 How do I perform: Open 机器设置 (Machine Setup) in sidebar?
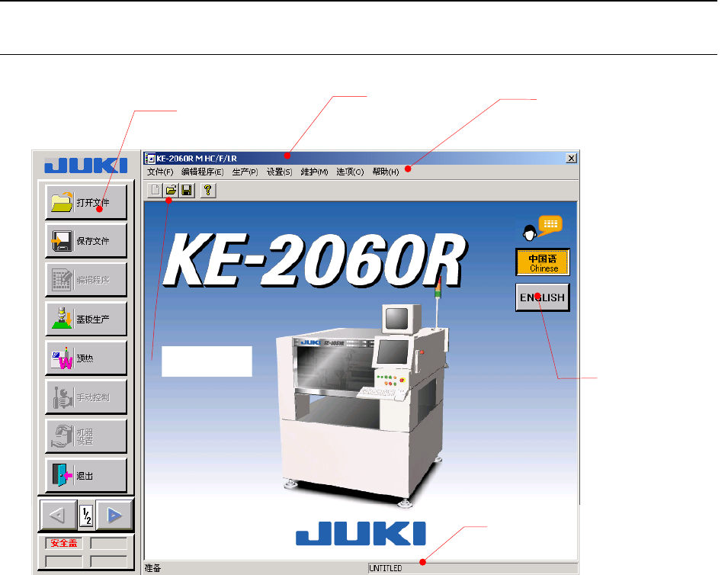[86, 437]
